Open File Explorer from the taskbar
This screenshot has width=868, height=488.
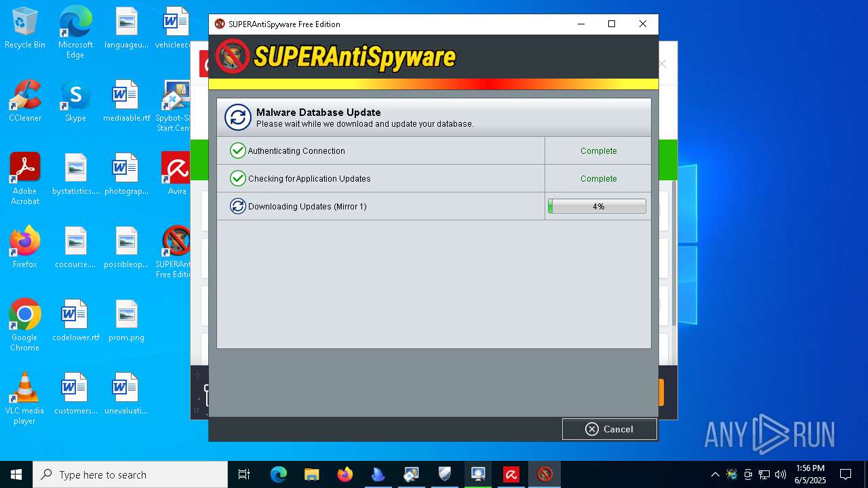(311, 474)
